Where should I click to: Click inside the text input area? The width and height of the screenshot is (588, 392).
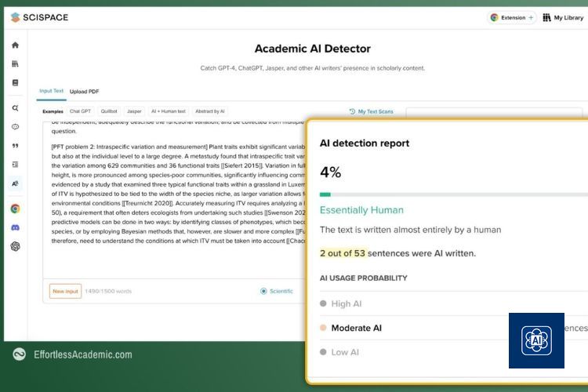174,199
